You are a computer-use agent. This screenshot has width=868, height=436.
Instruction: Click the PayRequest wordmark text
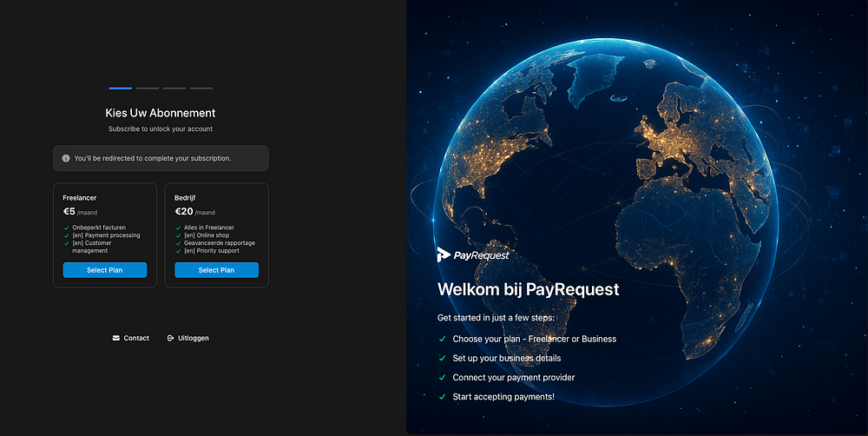482,255
